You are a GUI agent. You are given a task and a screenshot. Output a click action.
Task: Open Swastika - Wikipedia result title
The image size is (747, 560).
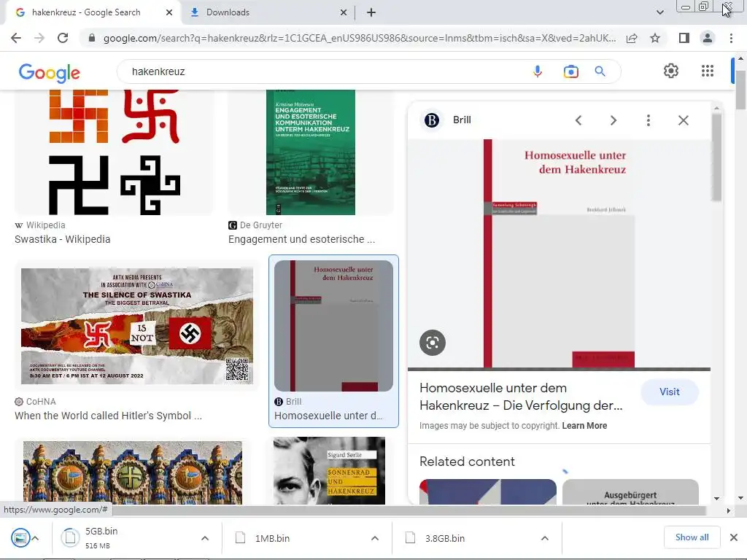63,239
